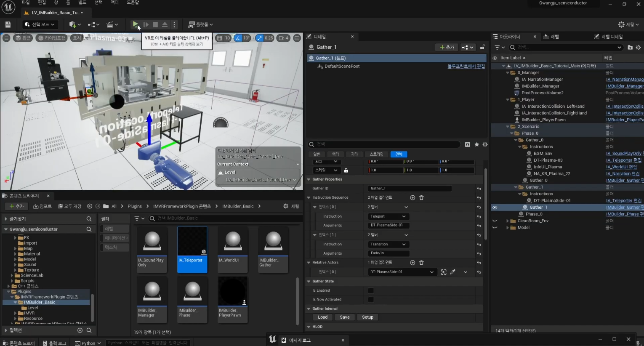Click the Setup button under Gather Internal
Screen dimensions: 644x346
(x=367, y=317)
